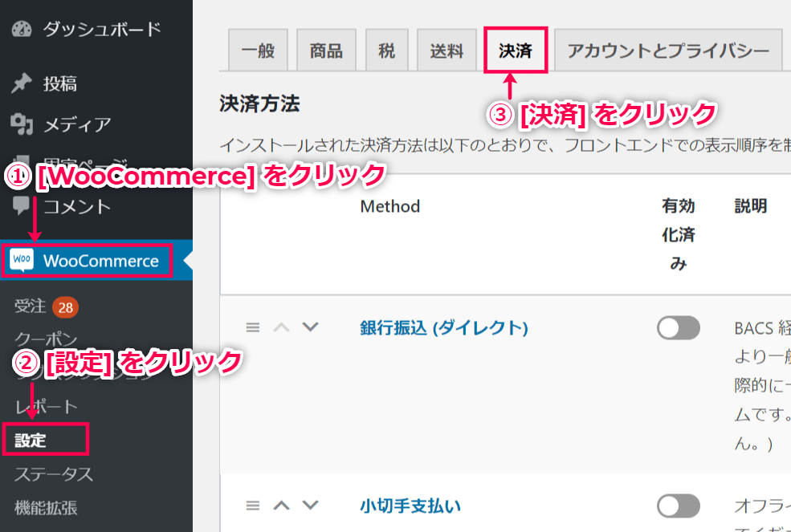
Task: Switch to the 送料 settings tab
Action: (x=446, y=51)
